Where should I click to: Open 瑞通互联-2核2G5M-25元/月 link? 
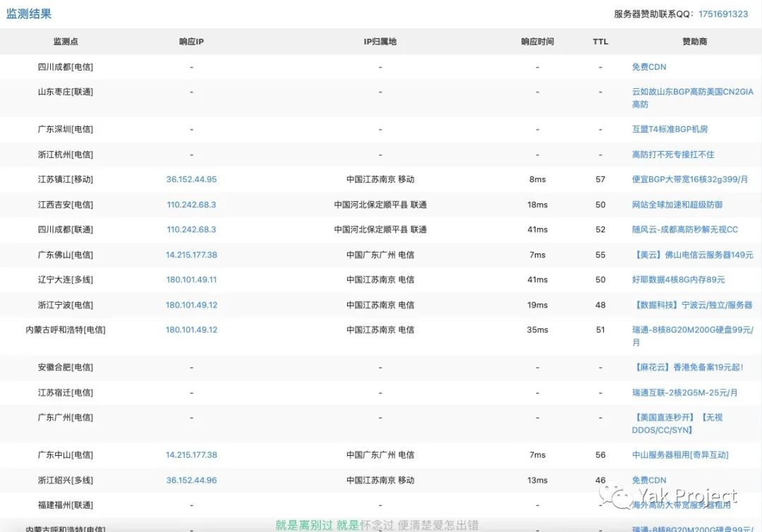click(684, 392)
